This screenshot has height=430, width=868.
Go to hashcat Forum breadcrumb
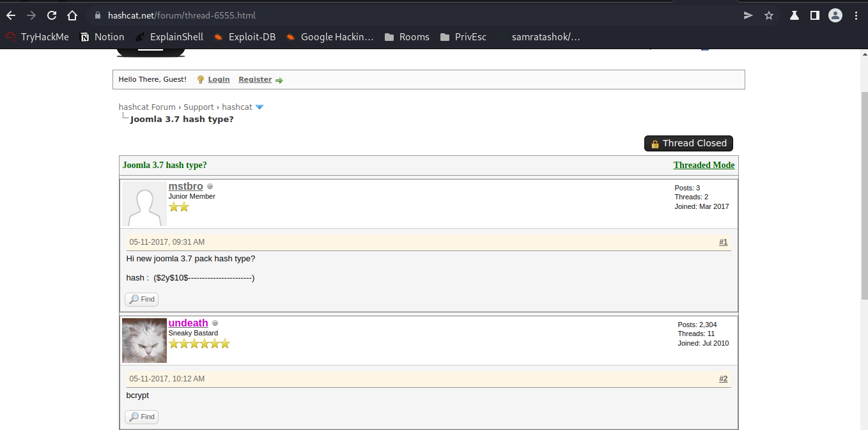147,107
